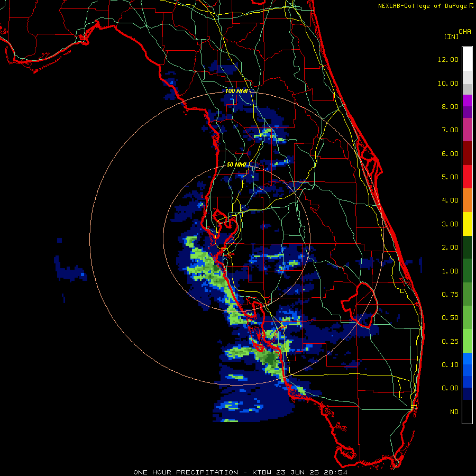
Task: Click the ND legend label
Action: click(454, 412)
